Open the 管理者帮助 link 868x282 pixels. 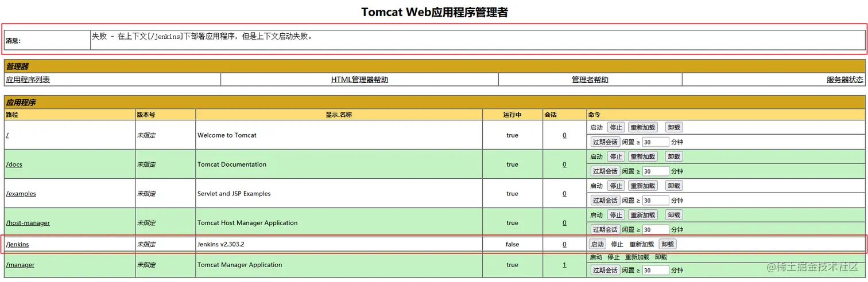pyautogui.click(x=590, y=80)
